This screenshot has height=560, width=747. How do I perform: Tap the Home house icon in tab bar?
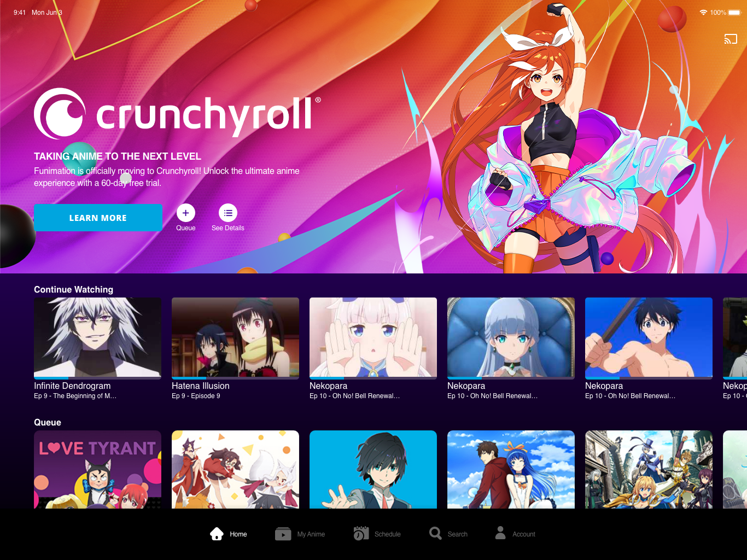coord(217,534)
